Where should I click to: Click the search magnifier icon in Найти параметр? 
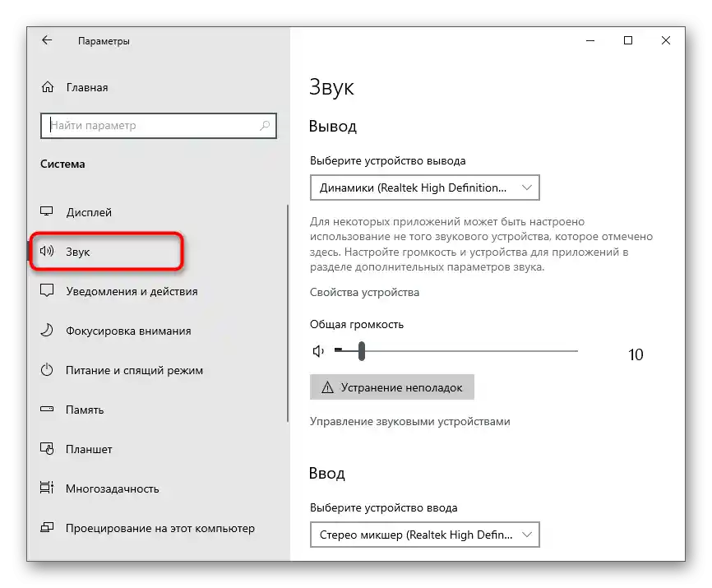[x=264, y=125]
